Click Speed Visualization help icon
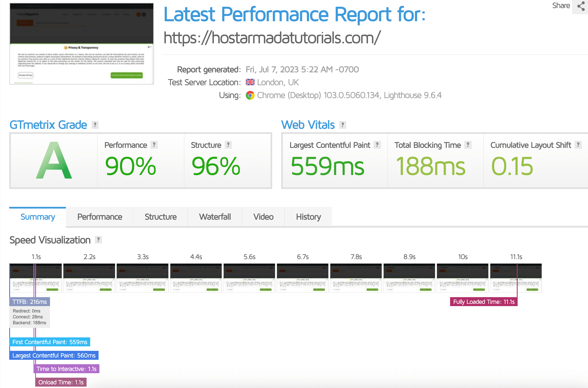This screenshot has height=388, width=588. pyautogui.click(x=98, y=240)
